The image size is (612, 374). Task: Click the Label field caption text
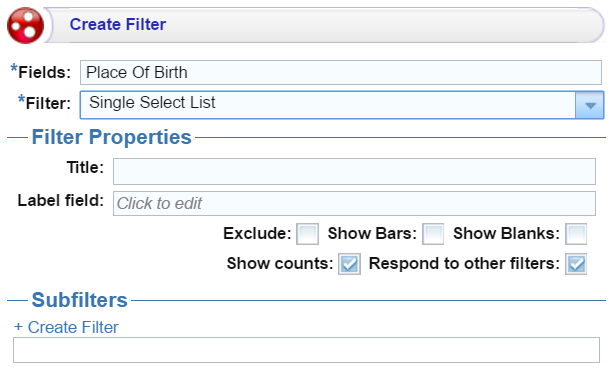61,201
